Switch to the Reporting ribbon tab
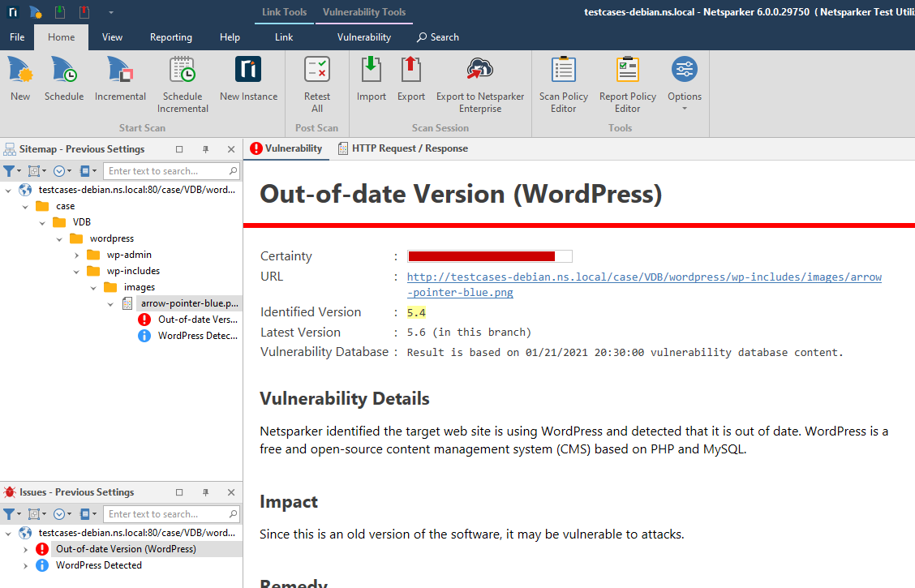915x588 pixels. click(171, 36)
